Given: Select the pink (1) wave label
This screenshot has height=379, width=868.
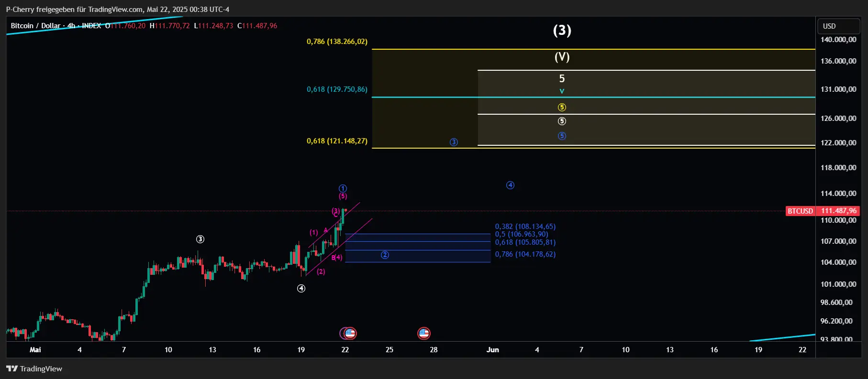Looking at the screenshot, I should tap(313, 232).
